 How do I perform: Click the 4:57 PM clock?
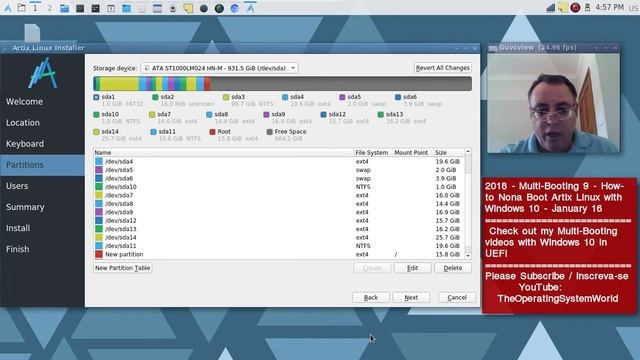(609, 7)
